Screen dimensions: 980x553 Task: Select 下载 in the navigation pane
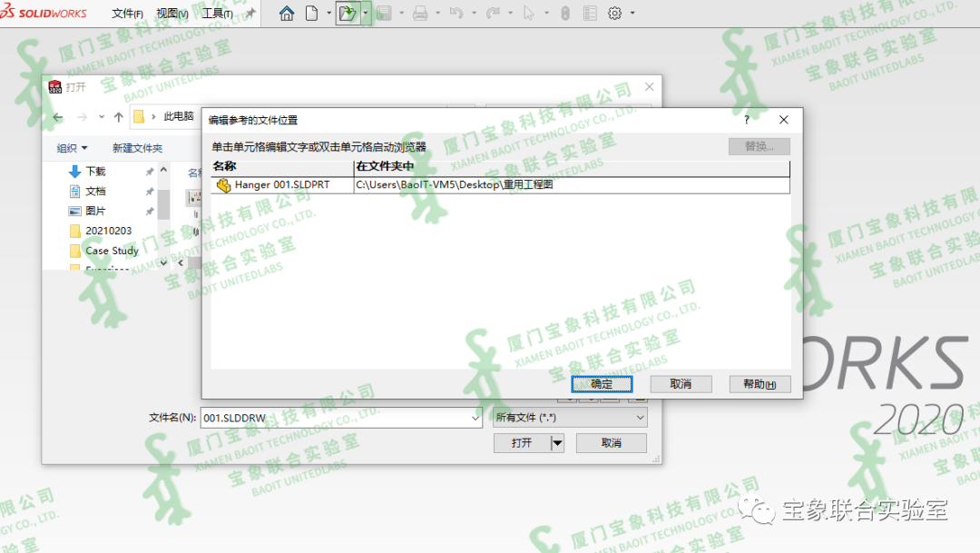[x=95, y=171]
